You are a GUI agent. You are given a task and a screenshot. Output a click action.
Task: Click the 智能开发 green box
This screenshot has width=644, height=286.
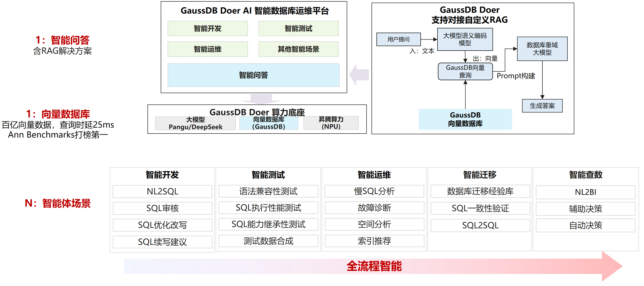207,29
